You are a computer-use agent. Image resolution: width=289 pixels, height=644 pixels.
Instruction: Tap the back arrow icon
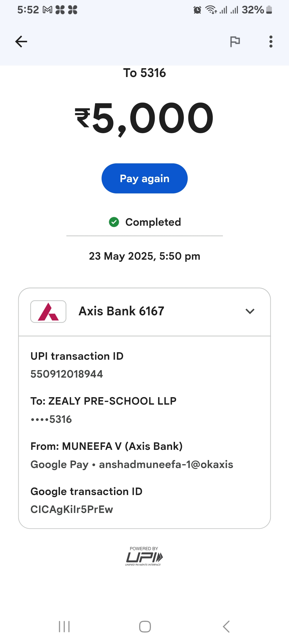point(21,41)
